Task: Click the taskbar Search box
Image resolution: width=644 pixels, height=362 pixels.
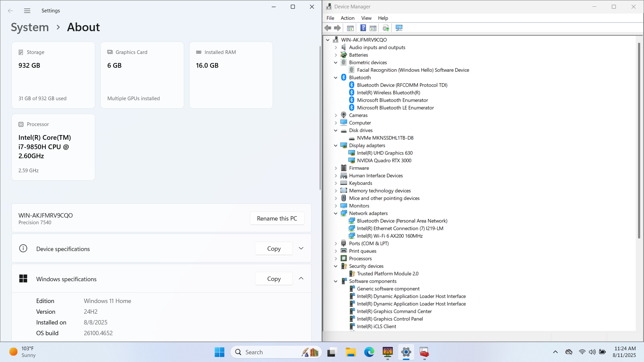Action: tap(268, 352)
